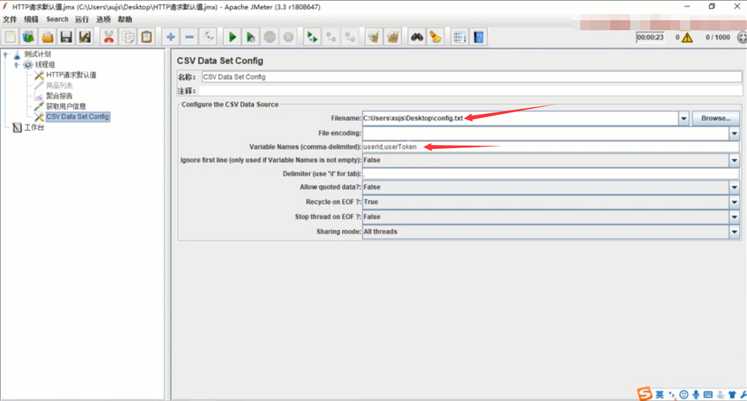Screen dimensions: 747x401
Task: Open Help with the blue book icon
Action: pos(478,37)
